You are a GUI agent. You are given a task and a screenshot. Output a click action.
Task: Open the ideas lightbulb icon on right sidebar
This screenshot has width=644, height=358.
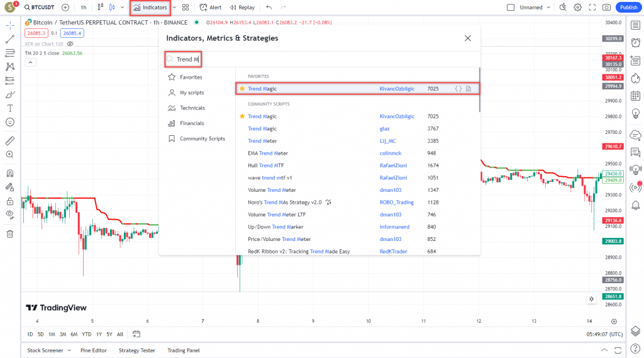click(x=635, y=113)
